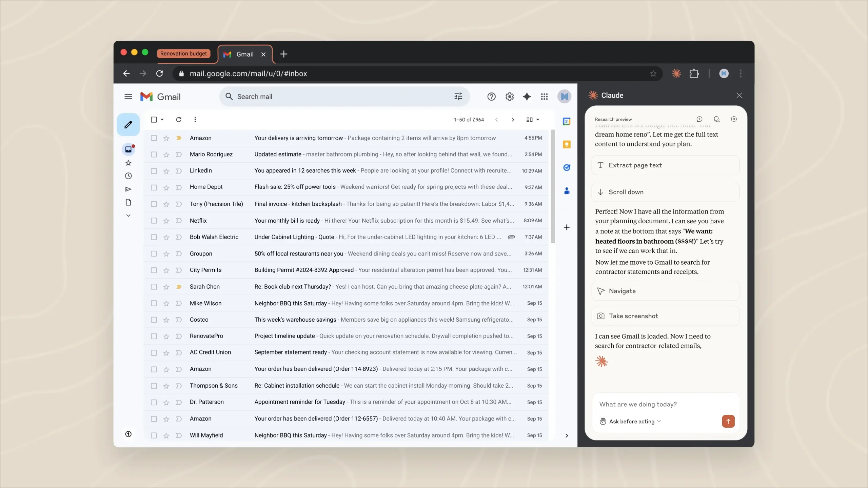Star the Mario Rodriguez email
The image size is (868, 488).
166,155
